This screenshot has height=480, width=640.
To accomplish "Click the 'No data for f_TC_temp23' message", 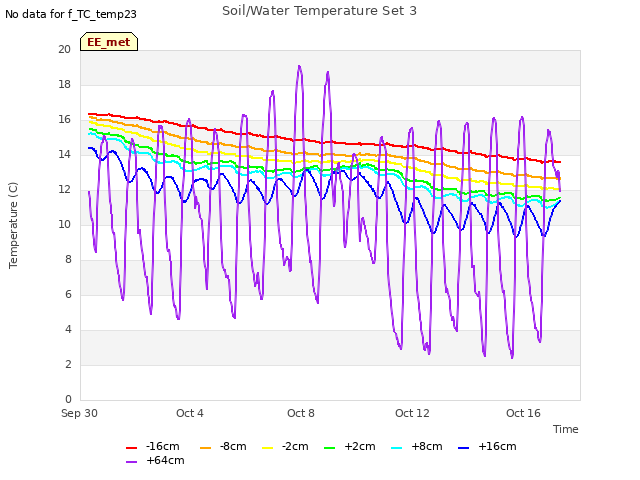I will click(x=71, y=14).
